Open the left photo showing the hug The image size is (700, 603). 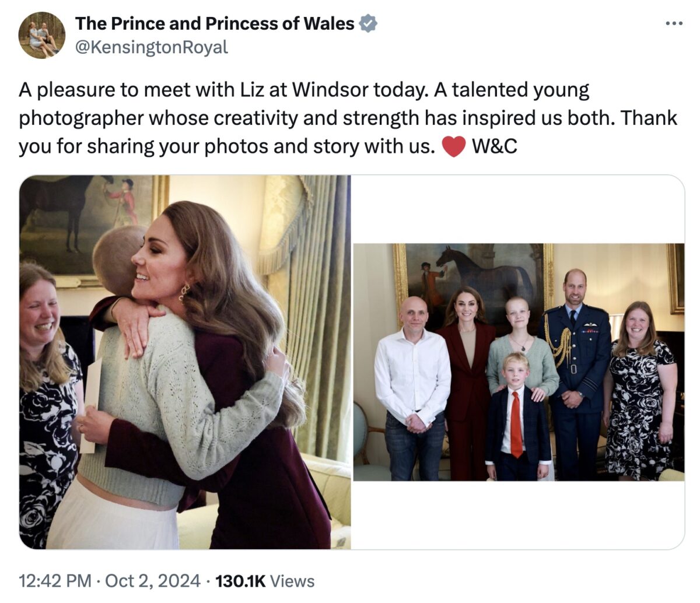[185, 362]
